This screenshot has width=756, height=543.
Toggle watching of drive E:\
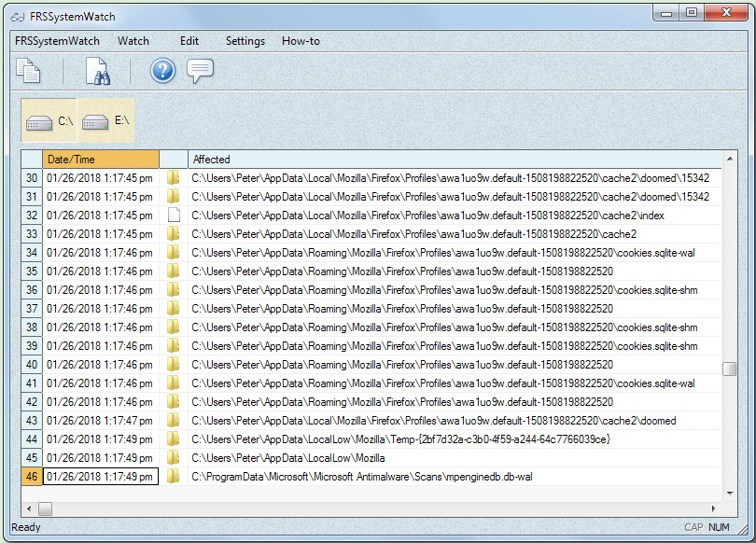105,120
